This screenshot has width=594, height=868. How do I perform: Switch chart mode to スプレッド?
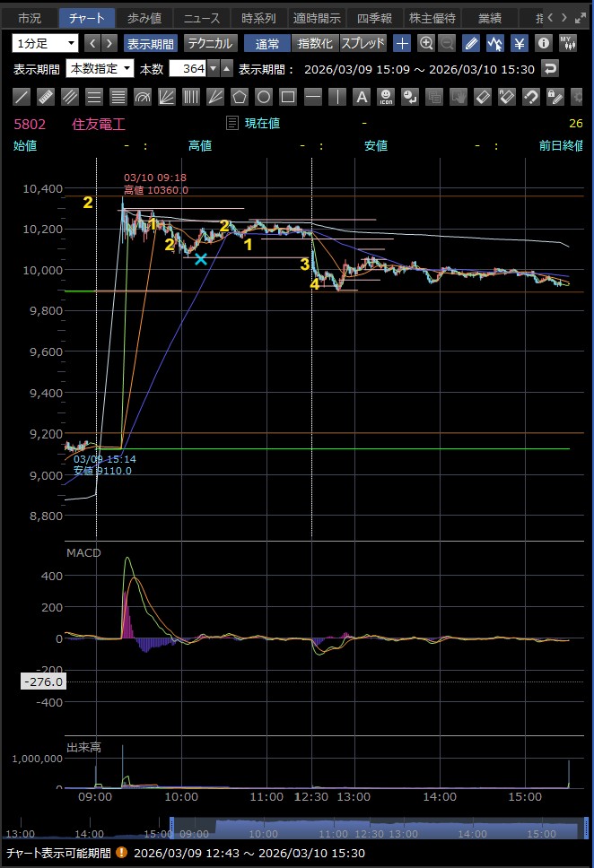(x=363, y=43)
